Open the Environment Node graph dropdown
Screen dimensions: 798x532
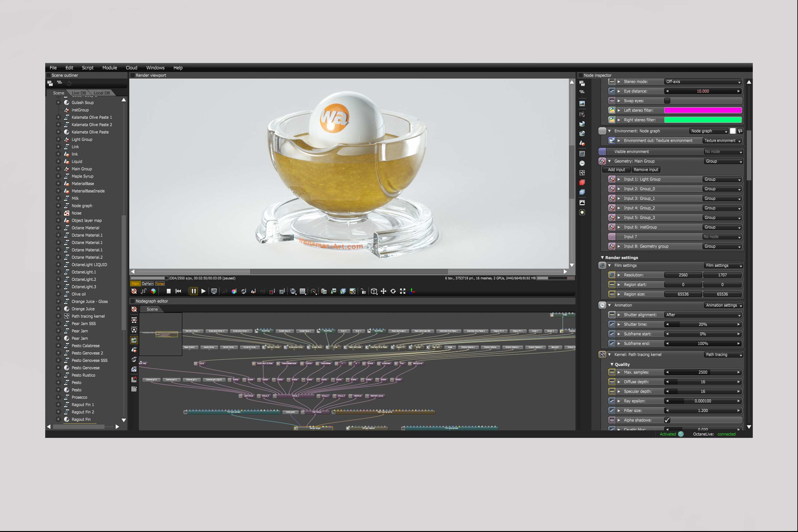pos(709,131)
